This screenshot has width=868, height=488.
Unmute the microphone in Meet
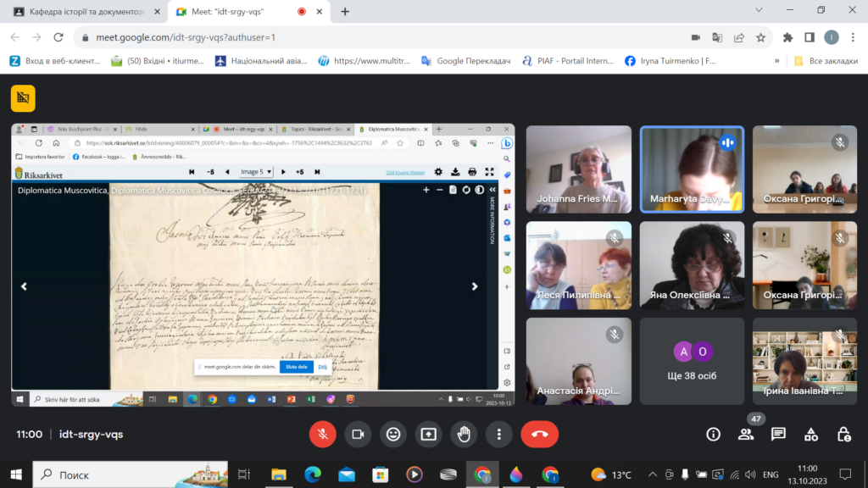(x=322, y=434)
